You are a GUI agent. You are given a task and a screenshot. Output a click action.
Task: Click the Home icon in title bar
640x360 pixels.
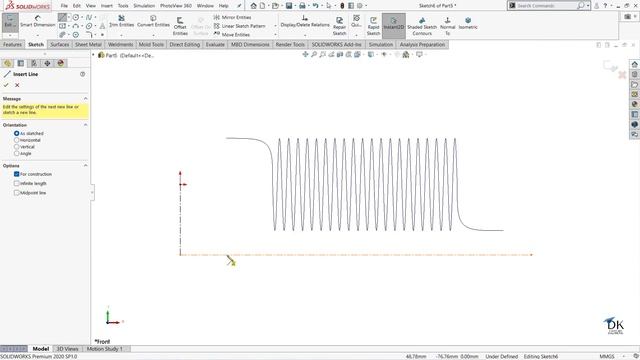[253, 6]
